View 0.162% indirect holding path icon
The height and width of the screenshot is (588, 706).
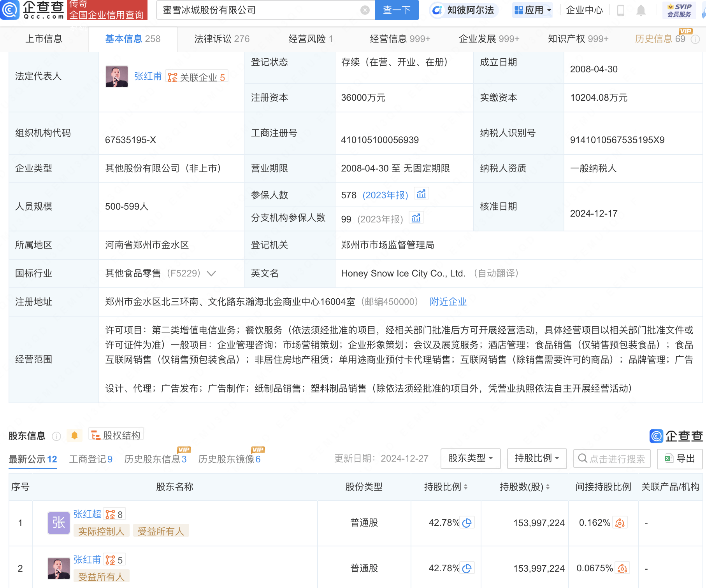coord(620,523)
